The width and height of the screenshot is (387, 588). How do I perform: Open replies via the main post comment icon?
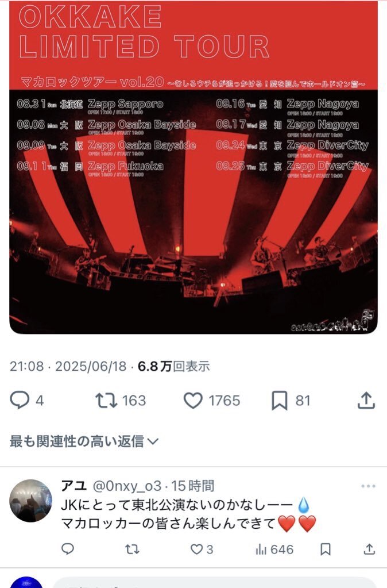(x=20, y=400)
